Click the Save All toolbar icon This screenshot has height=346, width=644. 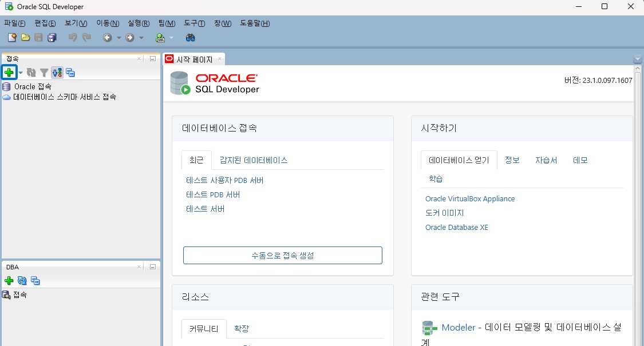pyautogui.click(x=52, y=38)
